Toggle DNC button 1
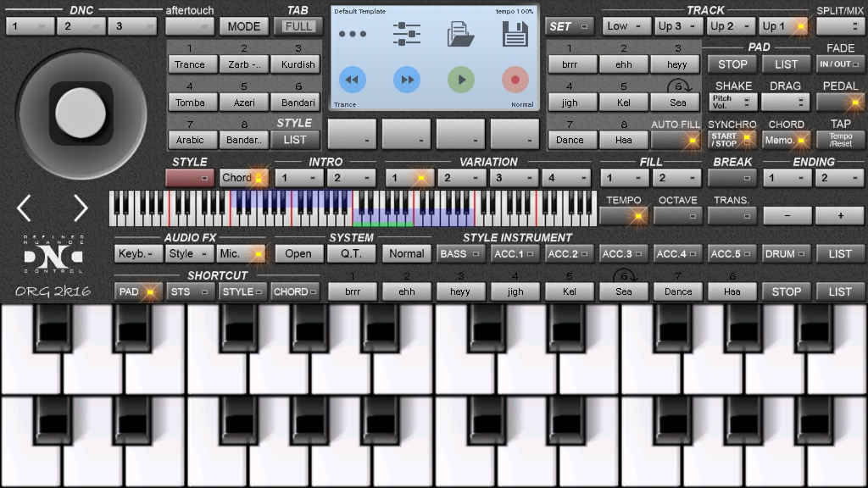The height and width of the screenshot is (488, 868). [31, 26]
